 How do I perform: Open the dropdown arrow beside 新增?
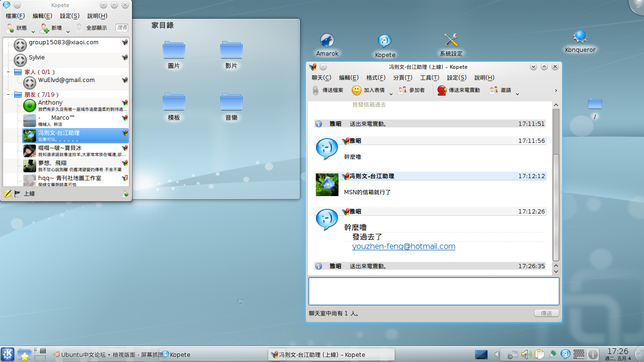click(68, 32)
